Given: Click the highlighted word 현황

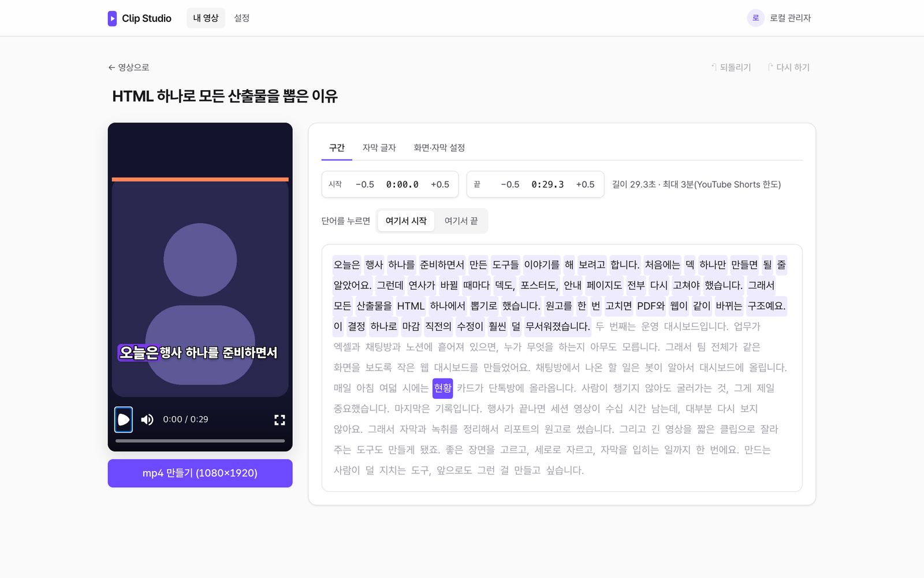Looking at the screenshot, I should (x=442, y=388).
